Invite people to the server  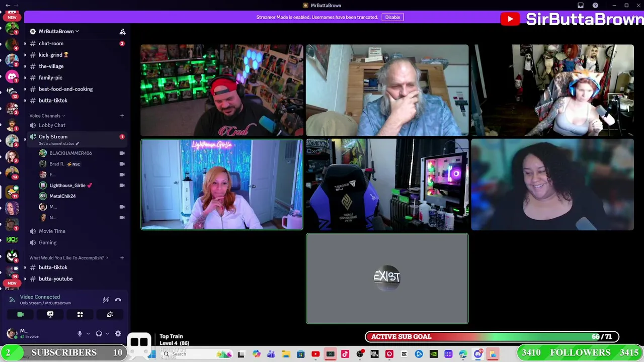tap(122, 31)
